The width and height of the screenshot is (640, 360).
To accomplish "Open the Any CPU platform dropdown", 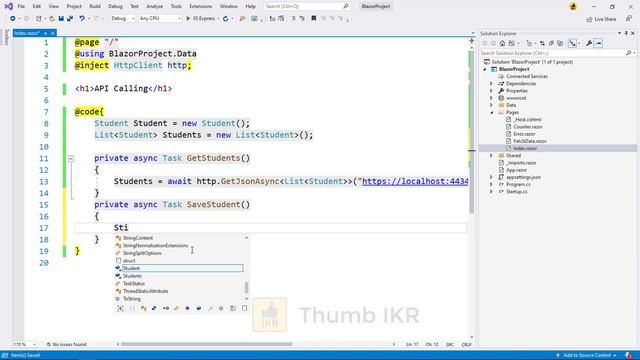I will coord(160,18).
